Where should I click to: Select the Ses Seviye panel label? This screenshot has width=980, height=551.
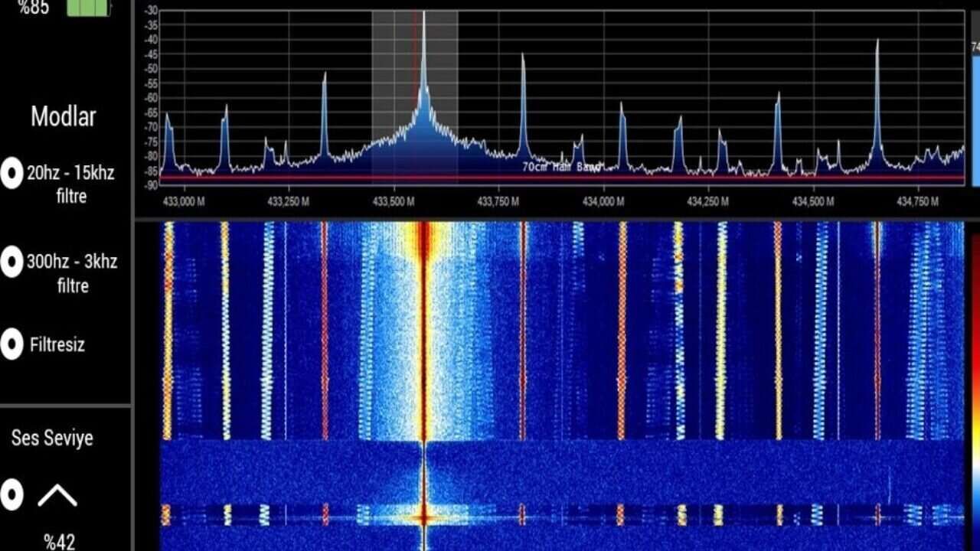point(52,438)
